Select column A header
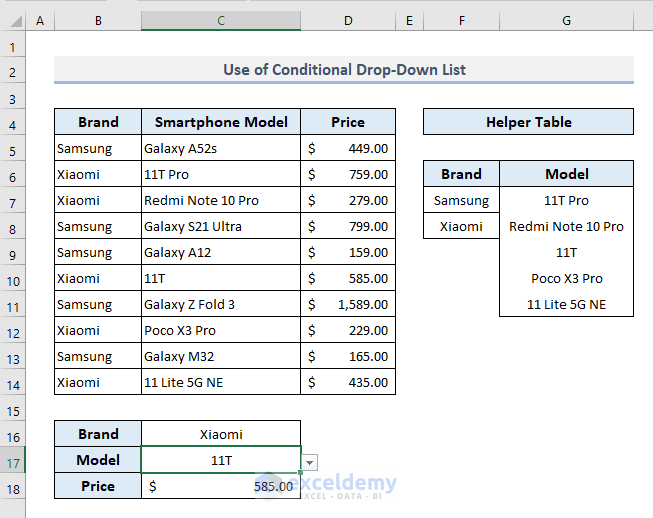Screen dimensions: 653x518 click(x=40, y=20)
